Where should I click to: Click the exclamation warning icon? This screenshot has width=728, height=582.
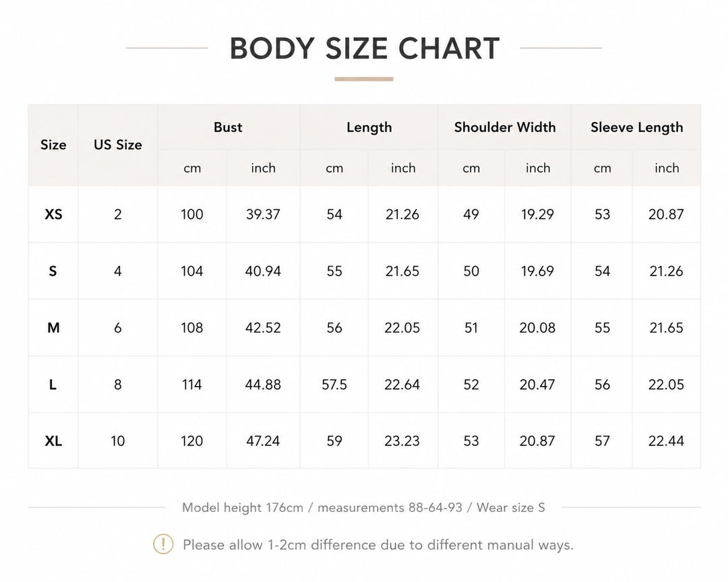coord(163,544)
